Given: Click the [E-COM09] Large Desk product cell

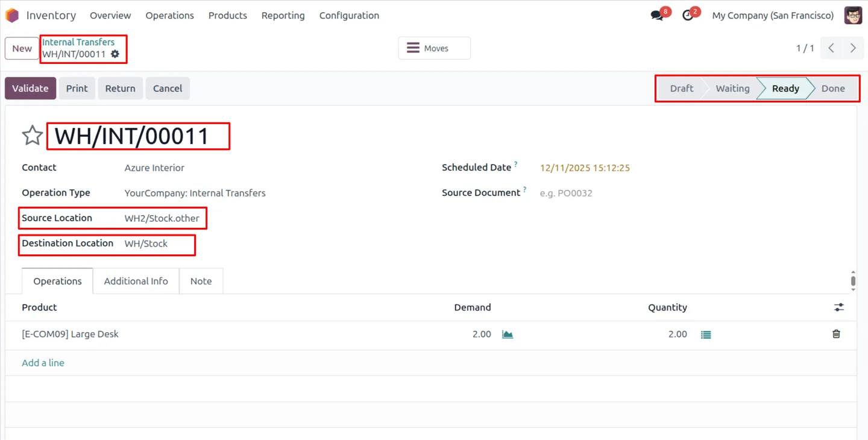Looking at the screenshot, I should coord(70,335).
